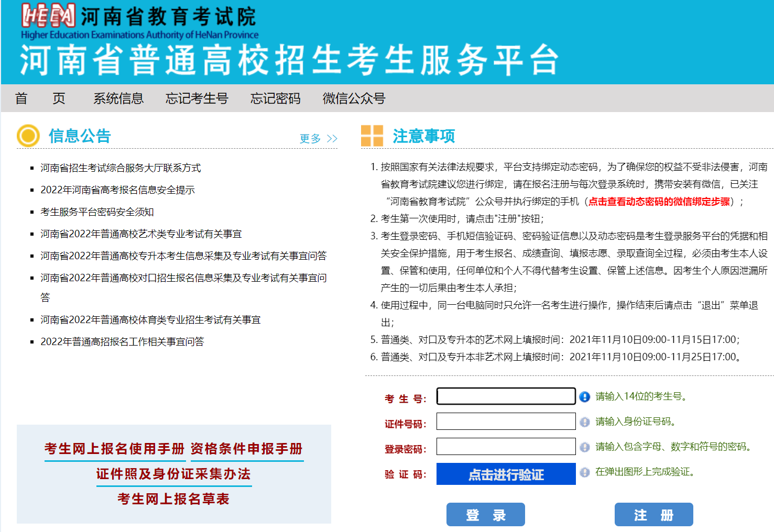Open 考生网上报名草表 link

[173, 499]
